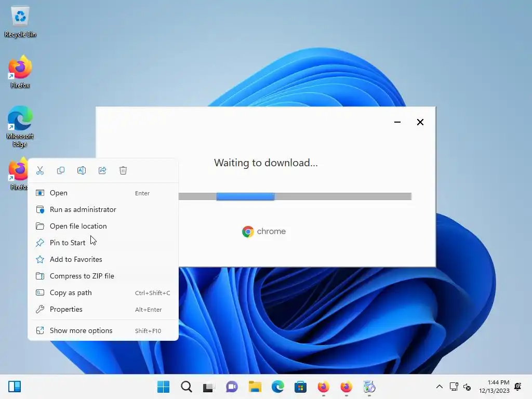Choose Run as administrator
Viewport: 532px width, 399px height.
point(103,210)
